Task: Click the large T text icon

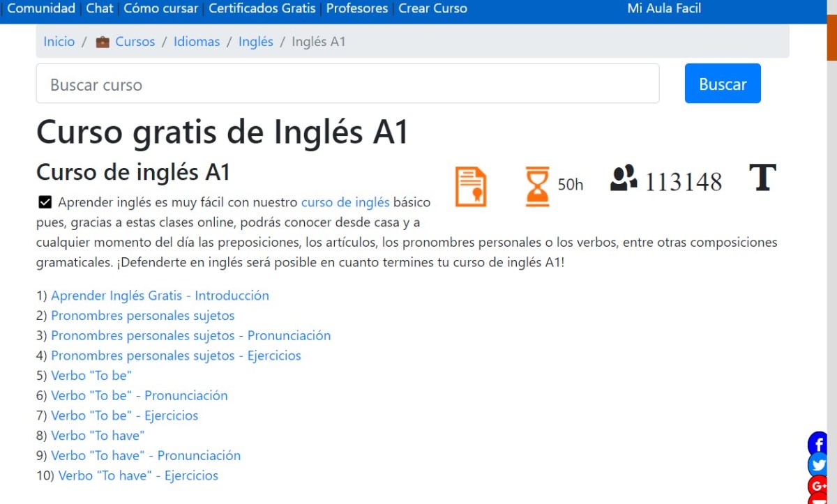Action: 763,179
